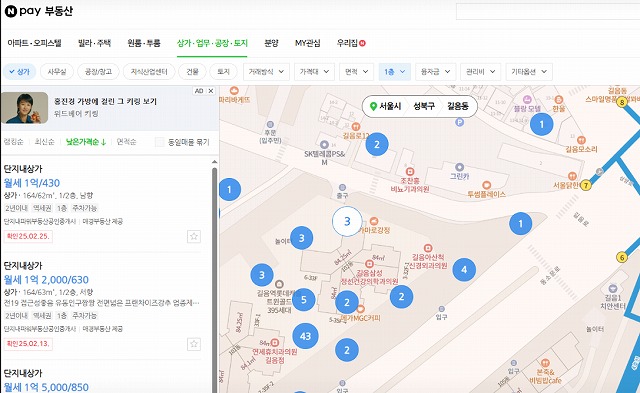This screenshot has height=393, width=640.
Task: Click the 길음아산척 신경외과의원 clinic icon
Action: (428, 248)
